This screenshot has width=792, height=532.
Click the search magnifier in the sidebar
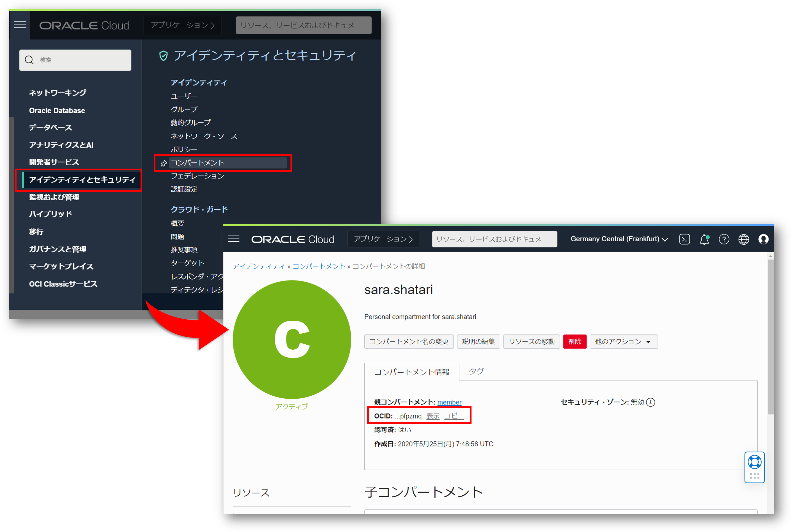tap(29, 60)
